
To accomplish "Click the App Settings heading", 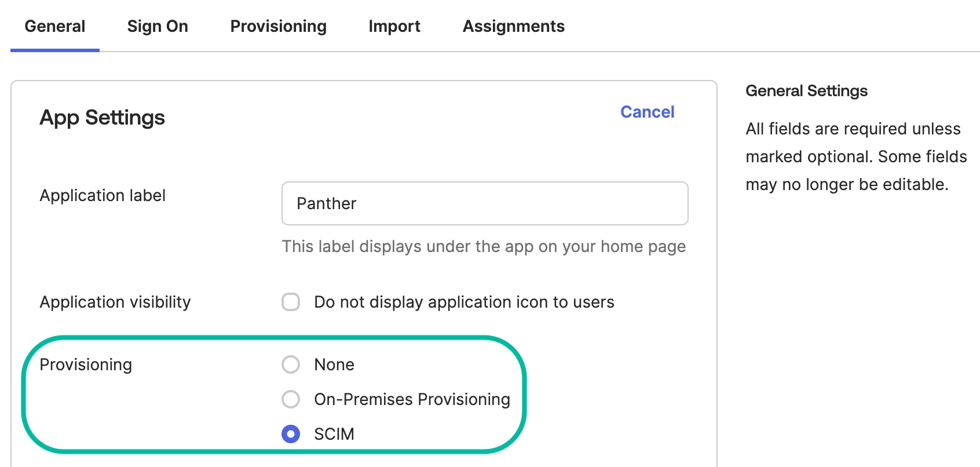I will tap(102, 118).
